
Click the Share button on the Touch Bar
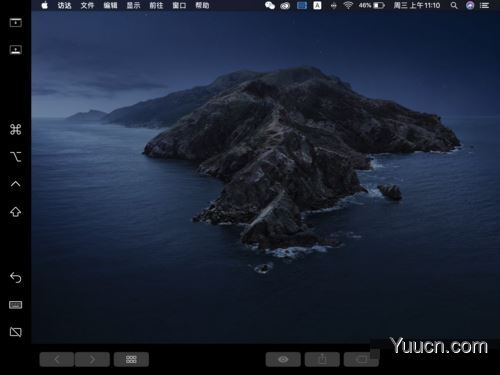coord(322,359)
